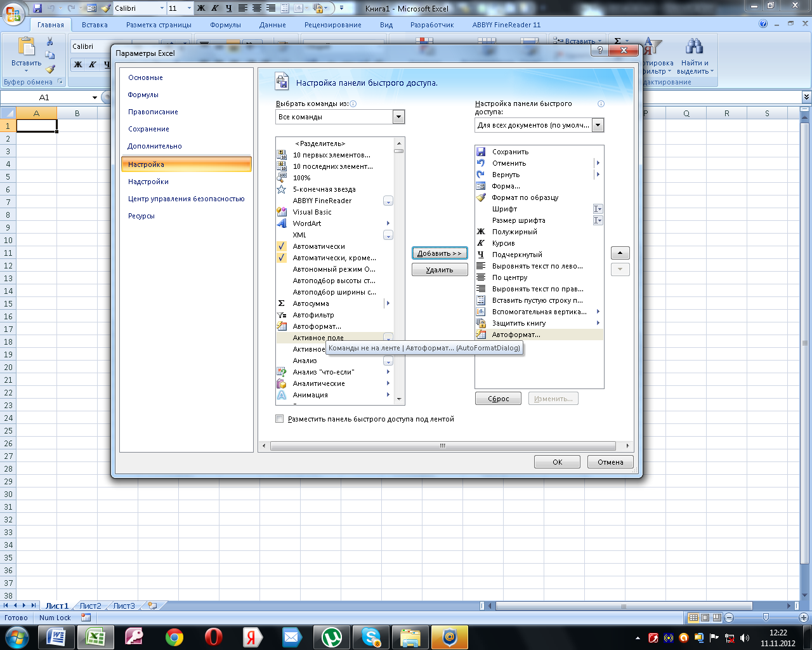Expand the Анализ command group arrow
This screenshot has height=650, width=812.
[388, 361]
